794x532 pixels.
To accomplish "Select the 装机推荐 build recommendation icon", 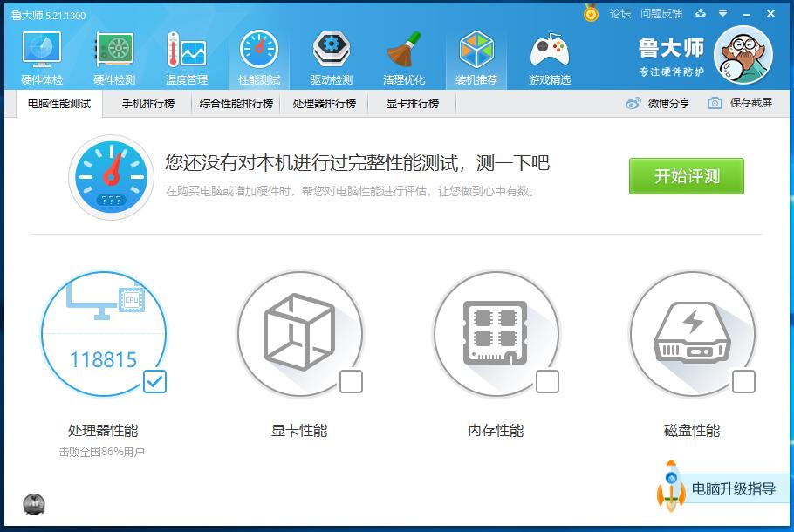I will click(x=476, y=54).
